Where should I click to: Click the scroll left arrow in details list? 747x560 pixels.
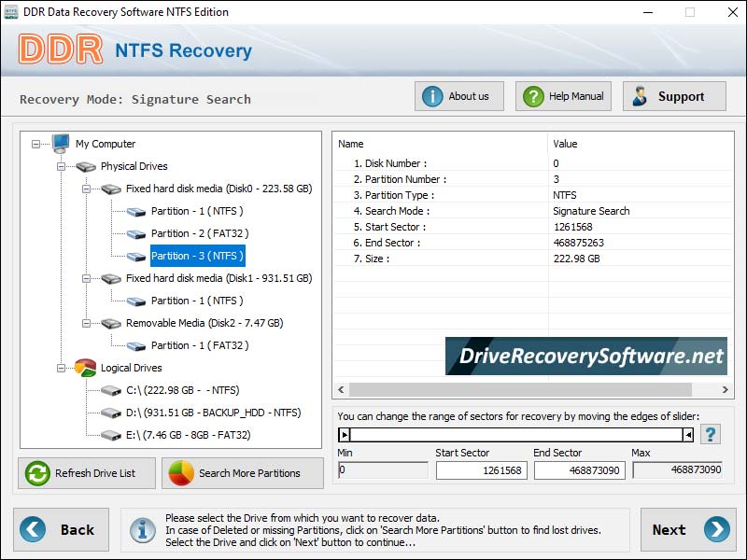(x=341, y=389)
